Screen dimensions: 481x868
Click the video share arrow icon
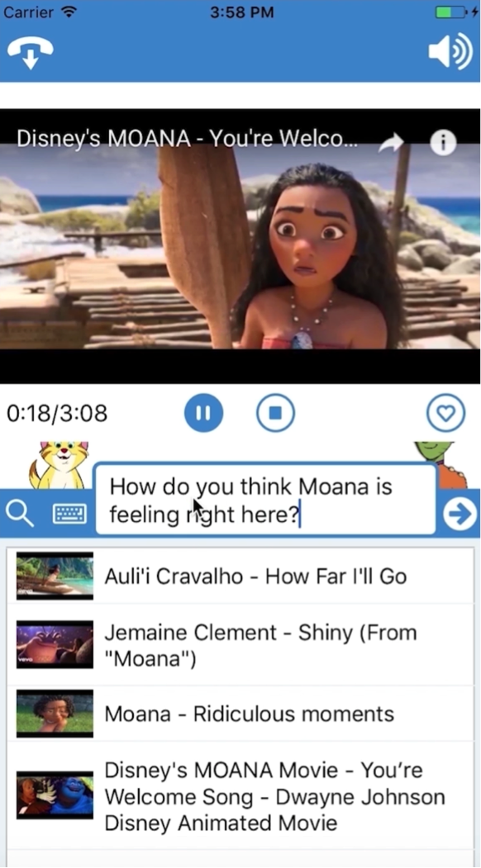click(392, 144)
